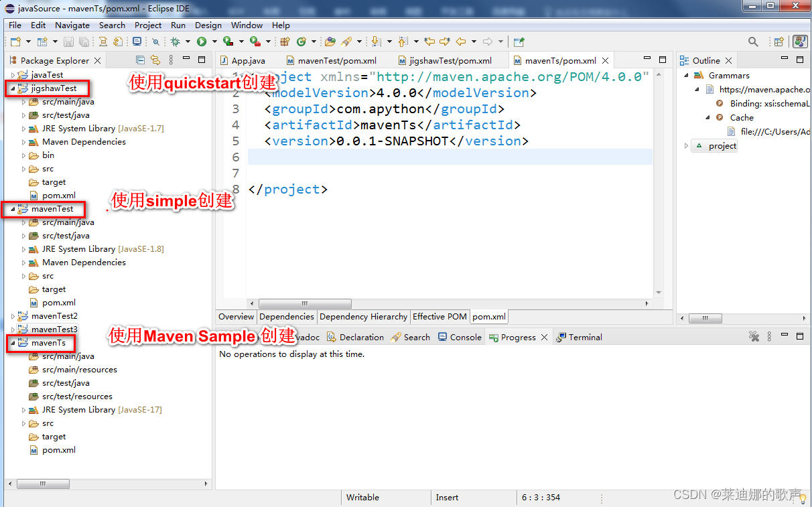Click the Coverage launch icon
The height and width of the screenshot is (507, 812).
[x=228, y=42]
